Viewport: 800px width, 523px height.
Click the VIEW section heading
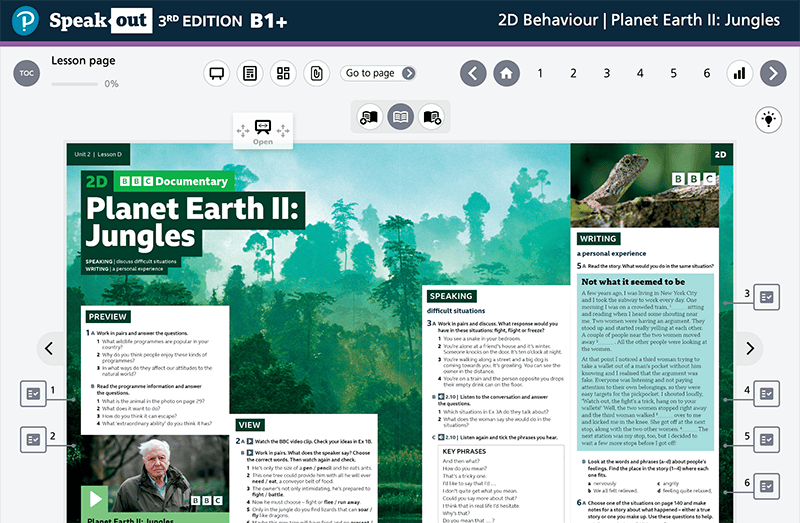click(x=249, y=425)
